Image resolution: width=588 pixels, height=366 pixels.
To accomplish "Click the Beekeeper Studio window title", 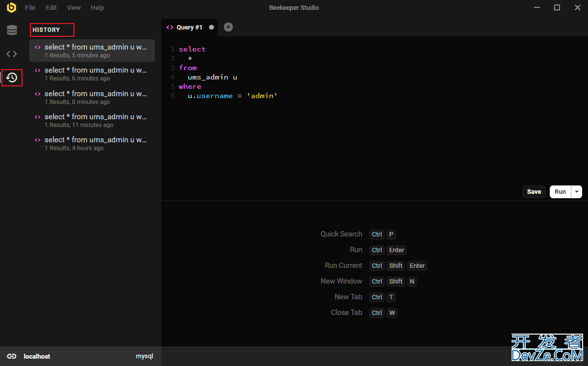I will [x=294, y=8].
